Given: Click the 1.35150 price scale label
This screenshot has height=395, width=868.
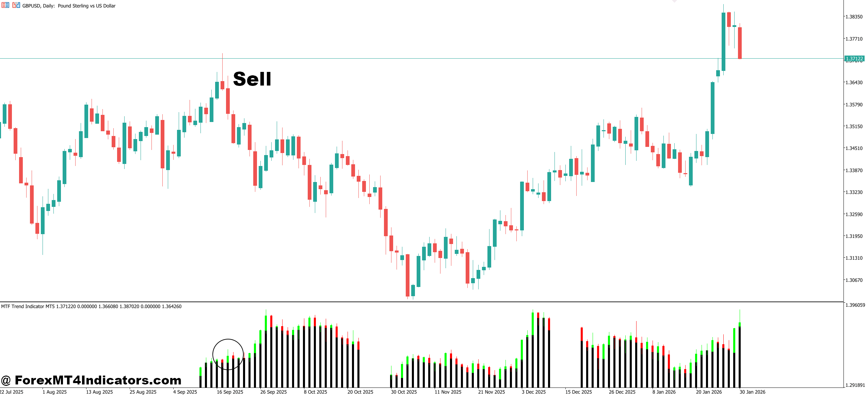Looking at the screenshot, I should (x=854, y=126).
